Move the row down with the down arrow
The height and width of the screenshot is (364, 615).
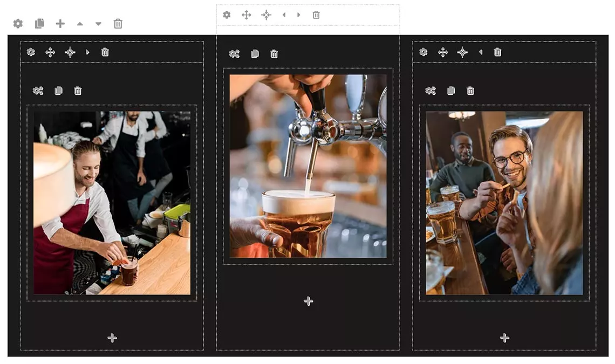(x=98, y=23)
